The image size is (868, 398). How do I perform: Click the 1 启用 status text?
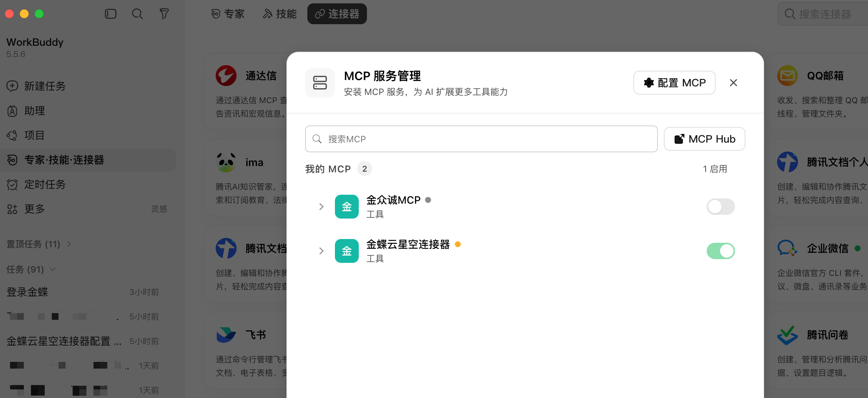point(715,169)
